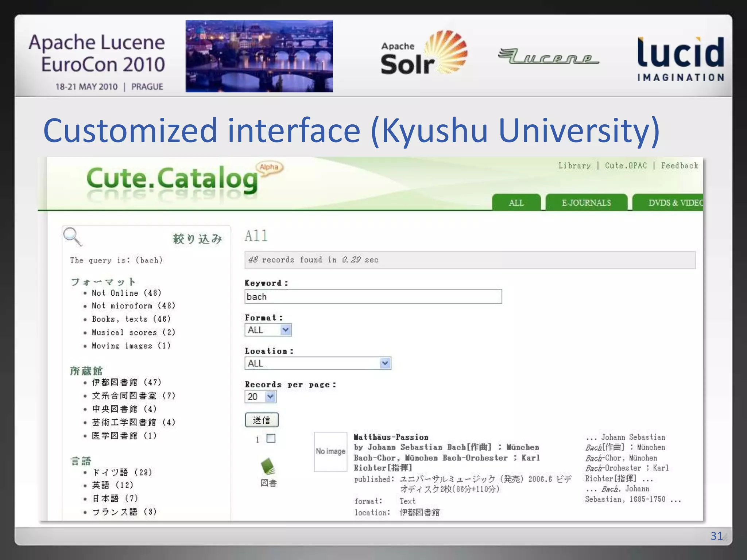
Task: Click the Apache Lucene EuroCon 2010 title
Action: coord(97,53)
